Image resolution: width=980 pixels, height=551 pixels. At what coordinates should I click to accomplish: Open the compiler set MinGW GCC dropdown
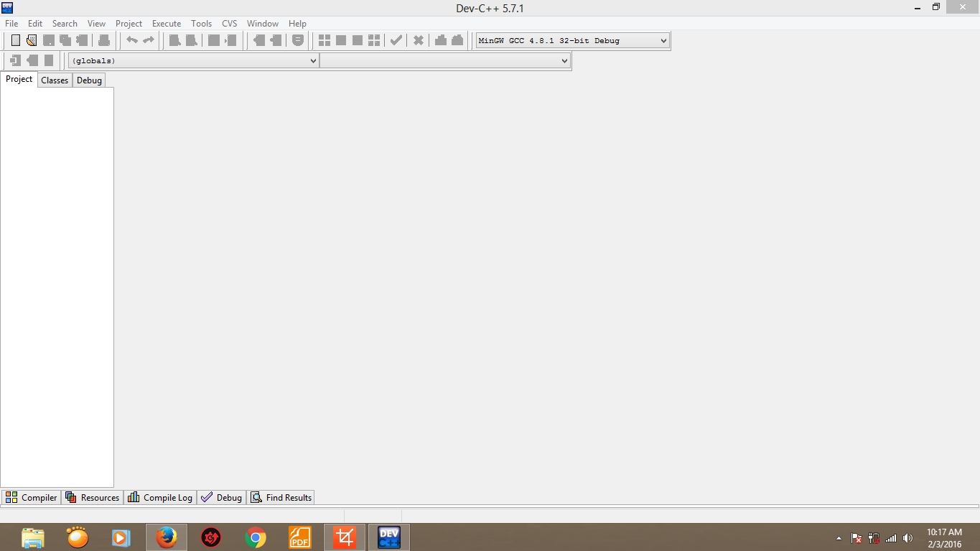[573, 40]
